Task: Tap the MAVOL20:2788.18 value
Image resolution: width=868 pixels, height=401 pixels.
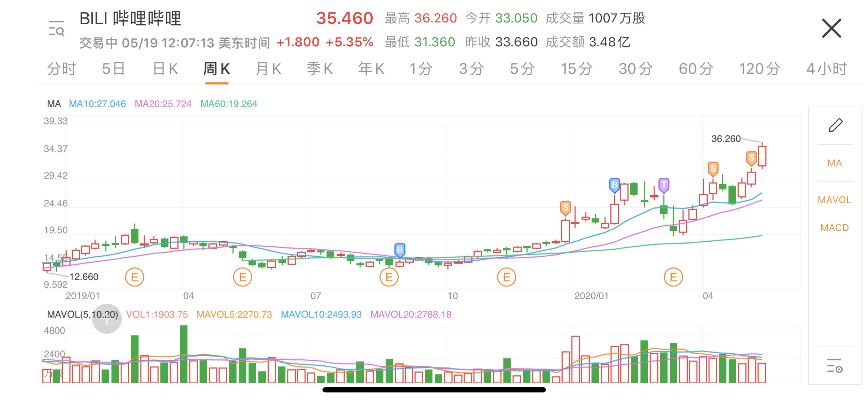Action: coord(411,314)
